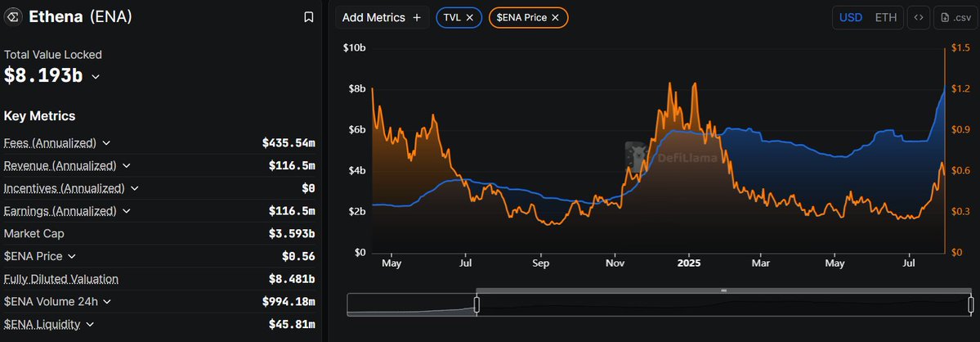Expand the $ENA Volume 24h row
This screenshot has width=980, height=342.
tap(107, 301)
